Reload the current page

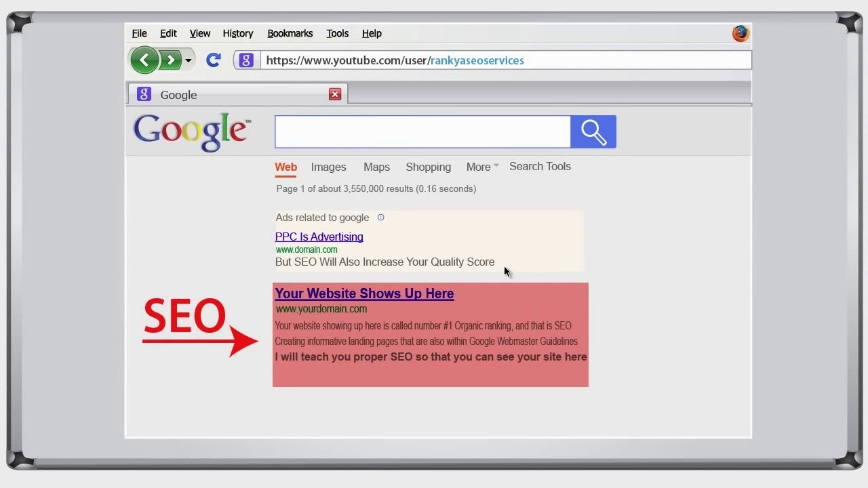pyautogui.click(x=213, y=60)
